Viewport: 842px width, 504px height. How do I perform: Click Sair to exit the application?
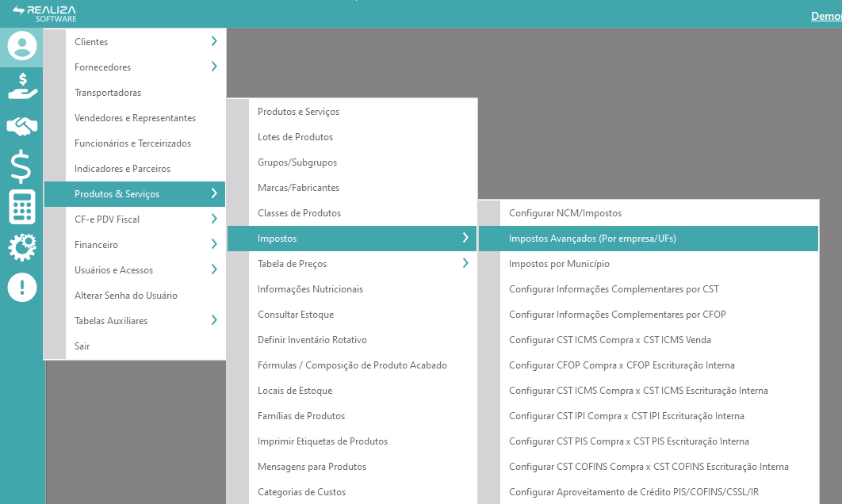[x=82, y=346]
